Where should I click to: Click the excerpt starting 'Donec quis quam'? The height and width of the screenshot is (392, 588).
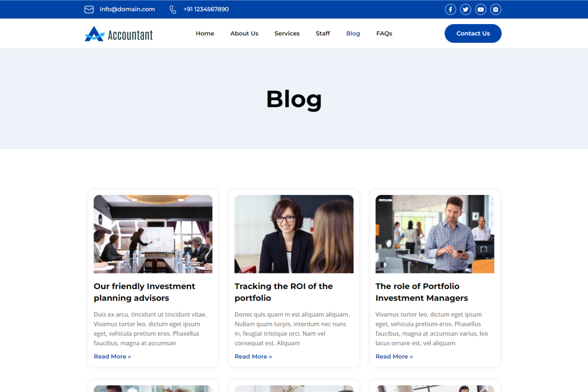point(292,329)
